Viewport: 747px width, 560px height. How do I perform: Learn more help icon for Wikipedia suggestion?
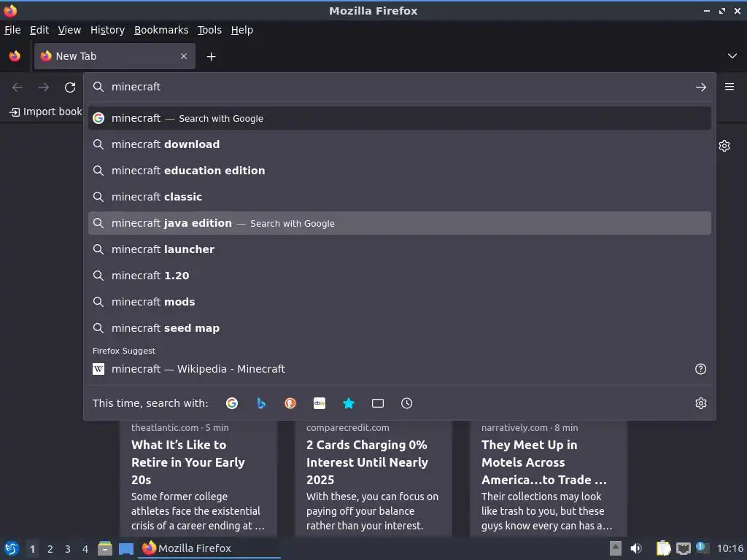(701, 369)
